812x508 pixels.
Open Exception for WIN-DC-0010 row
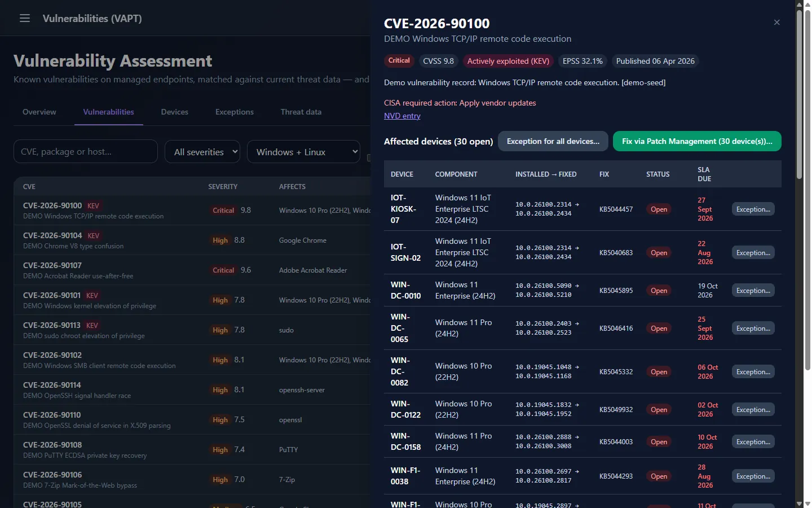(753, 290)
